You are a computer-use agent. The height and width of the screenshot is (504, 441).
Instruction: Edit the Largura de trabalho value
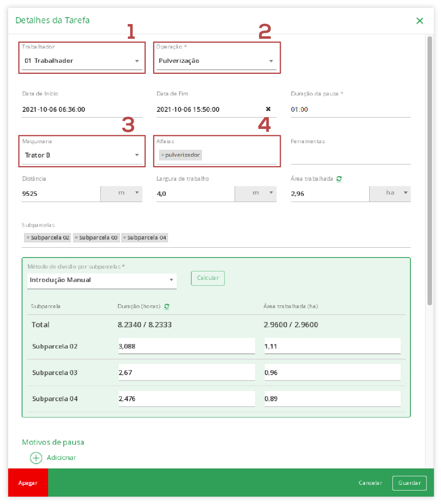(x=195, y=193)
